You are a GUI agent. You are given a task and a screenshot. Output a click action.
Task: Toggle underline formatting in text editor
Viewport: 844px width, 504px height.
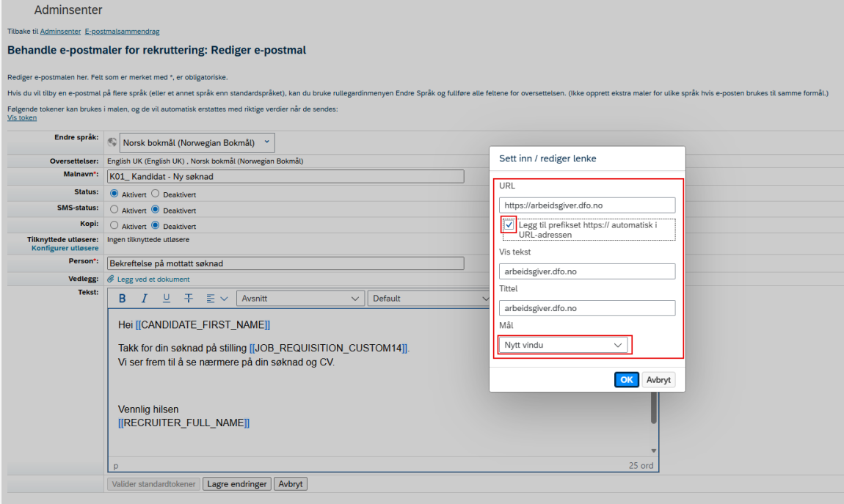pos(167,299)
